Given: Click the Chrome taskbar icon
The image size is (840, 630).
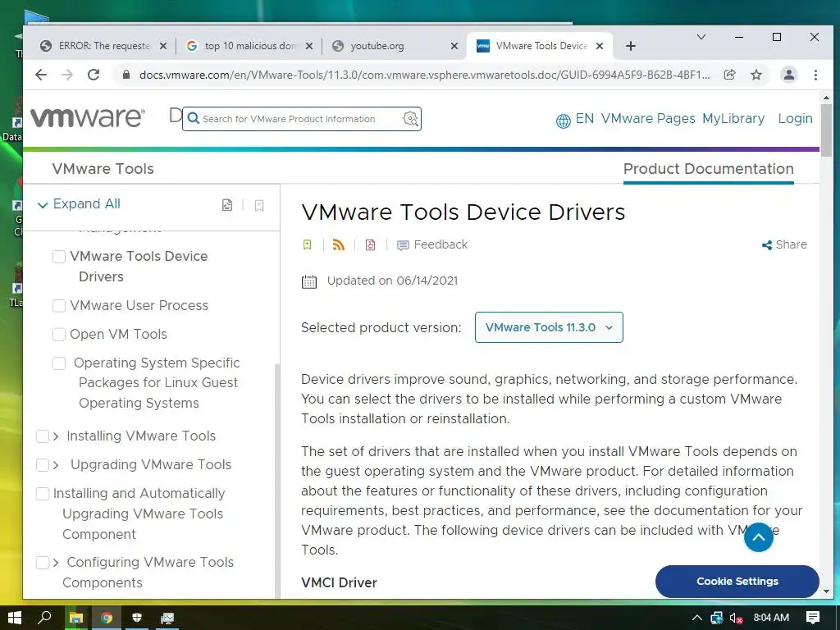Looking at the screenshot, I should (107, 618).
